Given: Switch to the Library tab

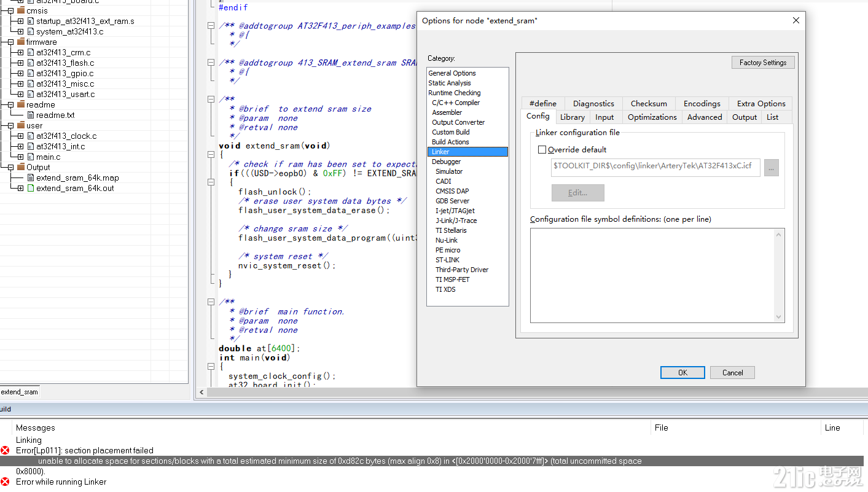Looking at the screenshot, I should click(573, 117).
